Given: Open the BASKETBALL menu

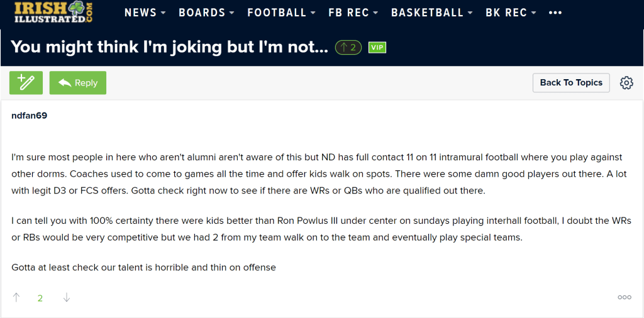Looking at the screenshot, I should coord(431,13).
